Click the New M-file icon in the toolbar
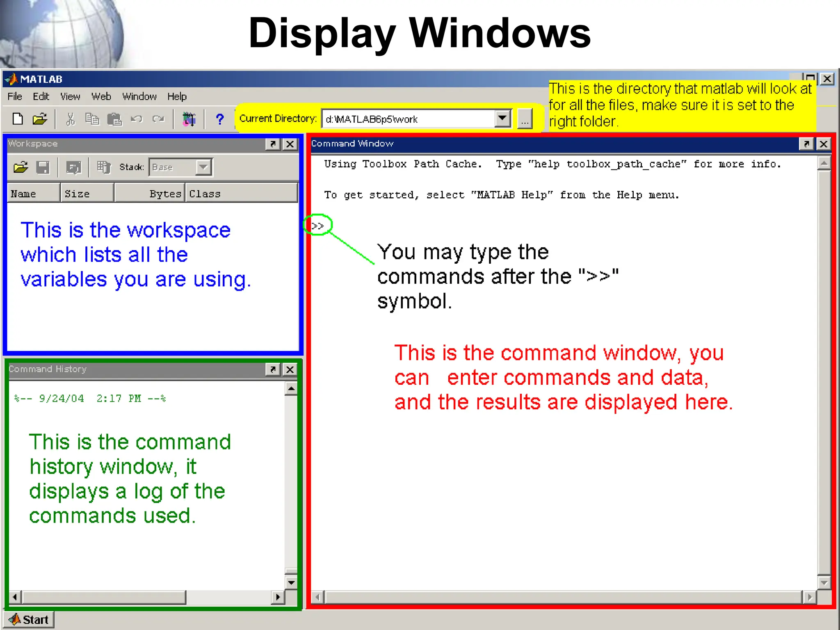The image size is (840, 630). pos(18,119)
